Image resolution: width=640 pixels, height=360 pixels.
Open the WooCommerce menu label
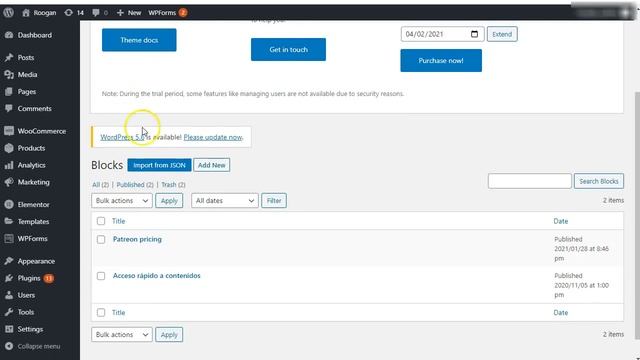click(x=42, y=131)
